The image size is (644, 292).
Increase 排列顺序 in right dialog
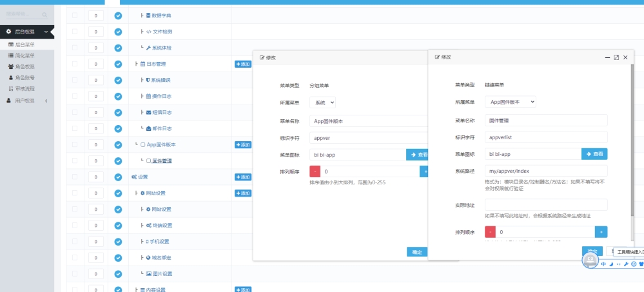[x=601, y=232]
